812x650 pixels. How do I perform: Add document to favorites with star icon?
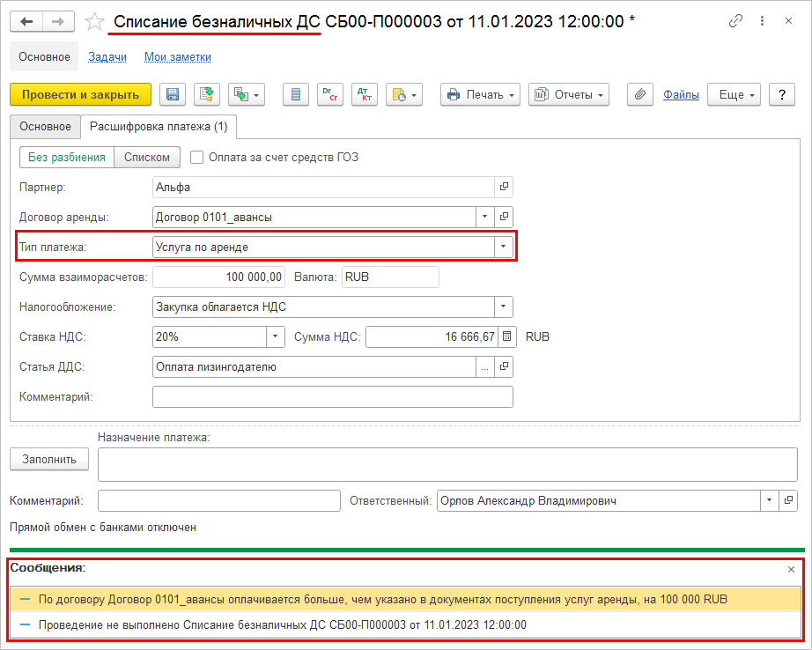point(94,21)
